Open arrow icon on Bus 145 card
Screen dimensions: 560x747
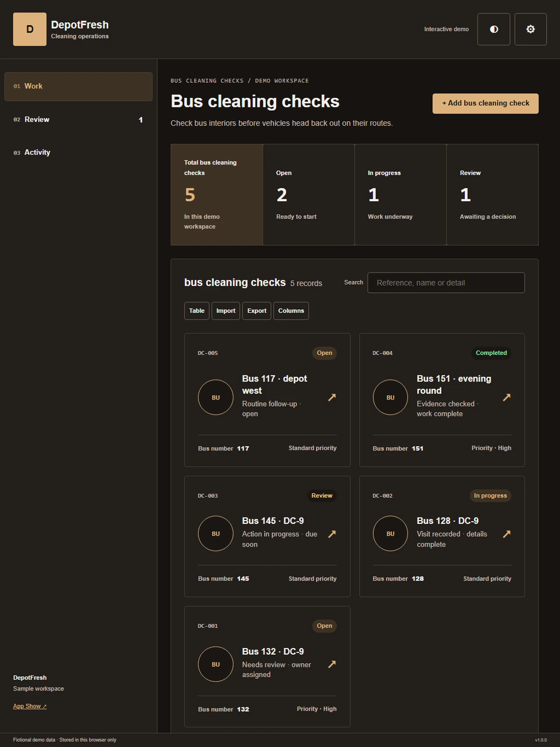(332, 534)
